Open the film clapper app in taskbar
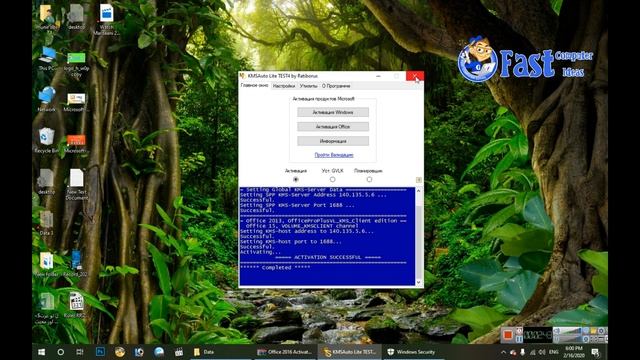 179,352
